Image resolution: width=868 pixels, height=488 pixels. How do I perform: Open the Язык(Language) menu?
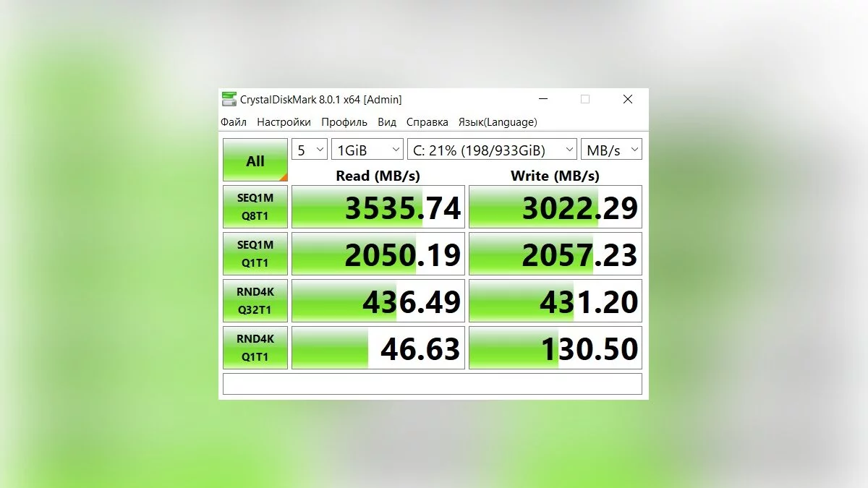497,122
